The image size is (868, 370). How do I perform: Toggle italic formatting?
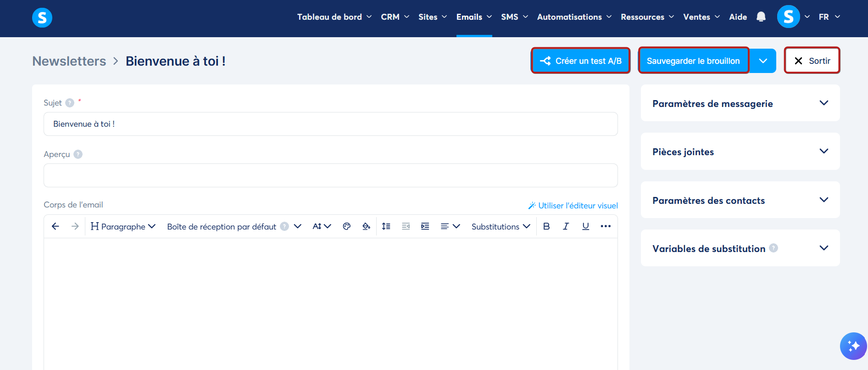tap(566, 226)
